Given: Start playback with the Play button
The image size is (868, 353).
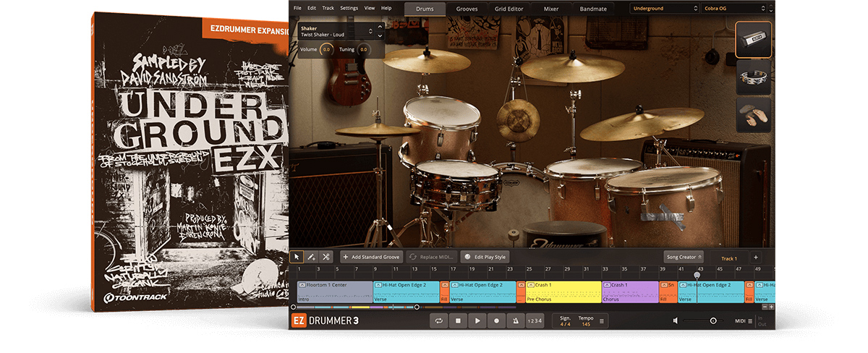Looking at the screenshot, I should pyautogui.click(x=477, y=320).
